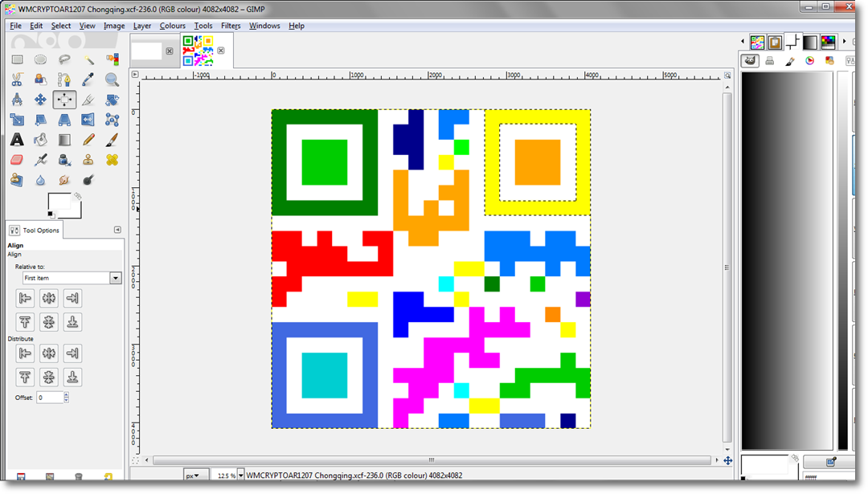Image resolution: width=868 pixels, height=494 pixels.
Task: Select the Scissors Select tool
Action: (x=17, y=80)
